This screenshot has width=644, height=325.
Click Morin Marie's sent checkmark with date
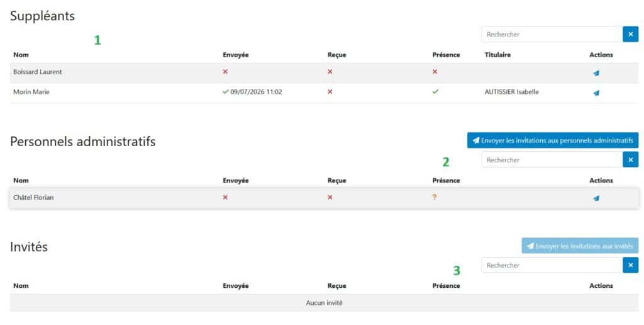[252, 92]
